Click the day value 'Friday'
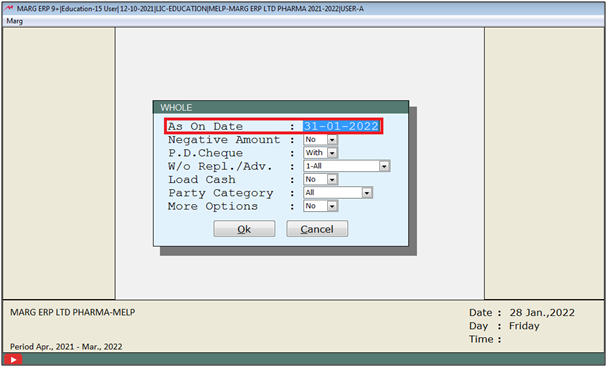 524,326
